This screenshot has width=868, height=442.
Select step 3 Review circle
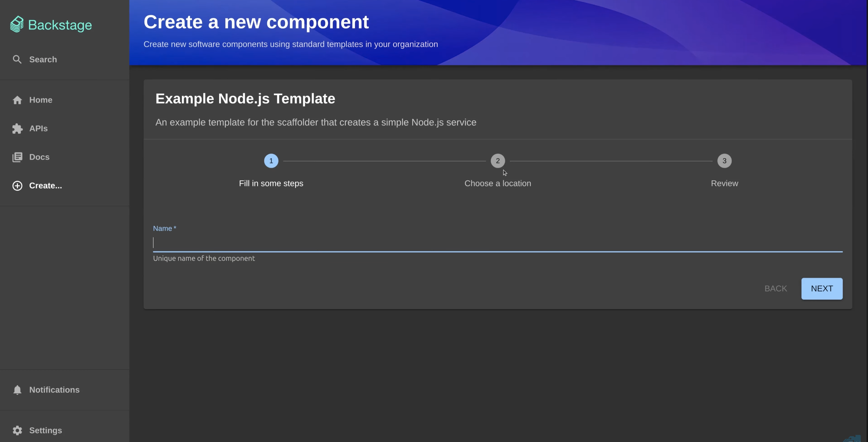(724, 161)
